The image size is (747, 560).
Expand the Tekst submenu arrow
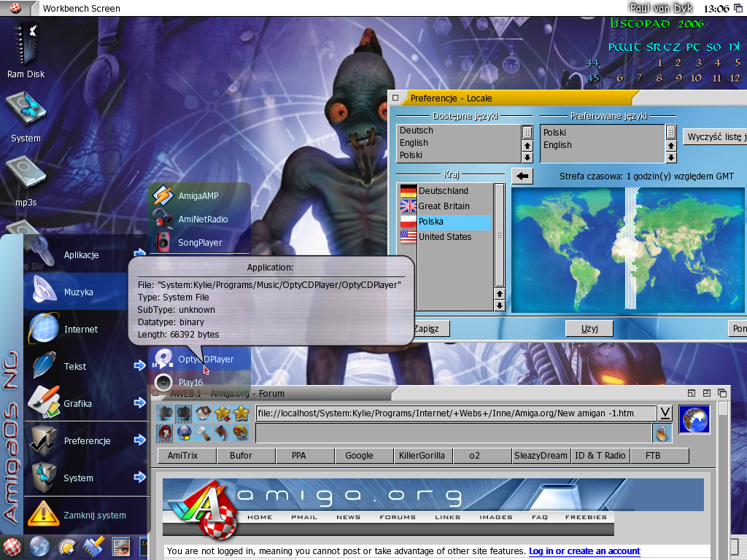139,365
